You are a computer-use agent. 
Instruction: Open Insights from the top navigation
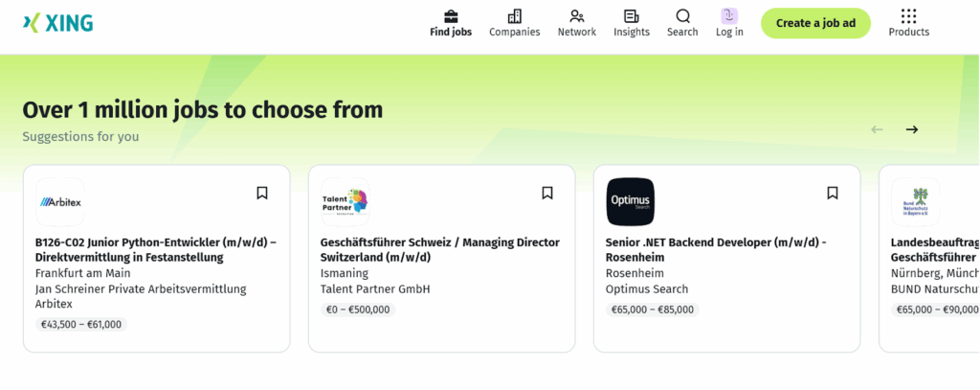pyautogui.click(x=631, y=23)
